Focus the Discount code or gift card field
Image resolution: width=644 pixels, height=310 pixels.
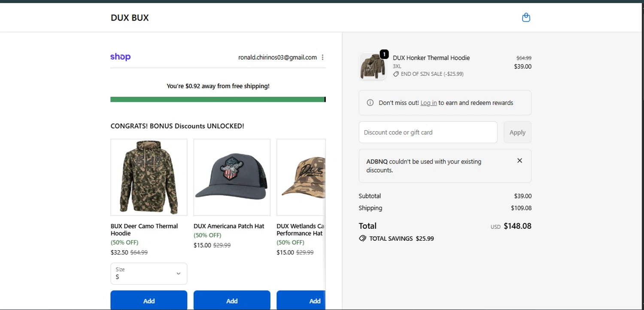(428, 132)
